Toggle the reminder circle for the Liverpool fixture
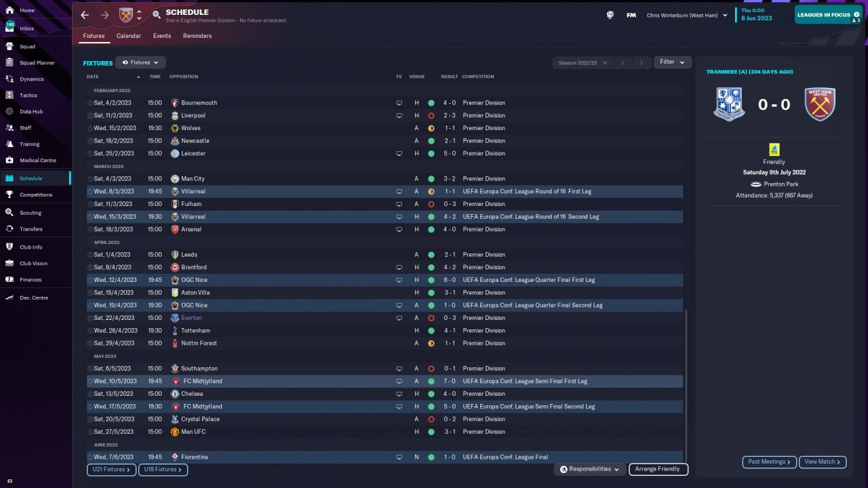Viewport: 868px width, 488px height. point(90,116)
